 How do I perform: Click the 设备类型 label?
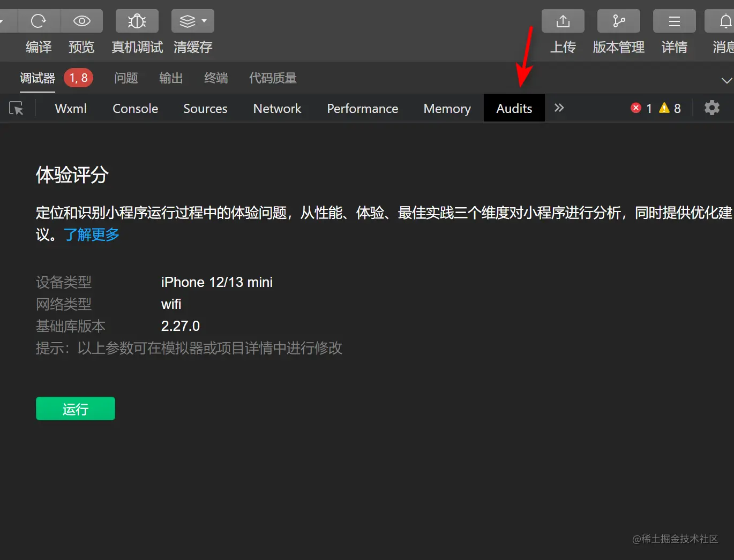click(x=64, y=282)
